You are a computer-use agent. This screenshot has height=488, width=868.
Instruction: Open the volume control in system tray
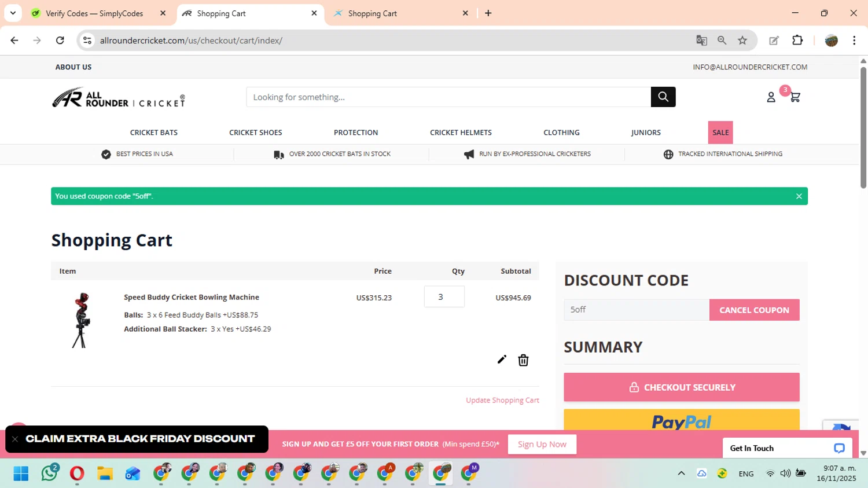785,474
